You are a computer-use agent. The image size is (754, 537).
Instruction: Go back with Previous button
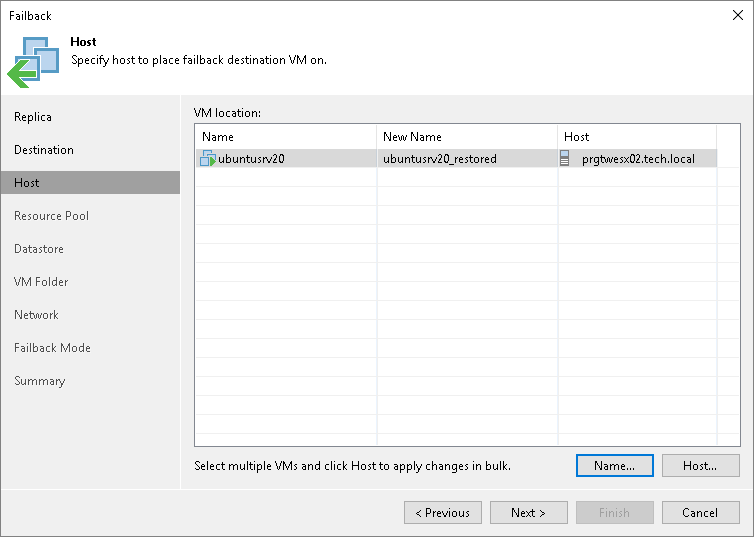coord(443,512)
